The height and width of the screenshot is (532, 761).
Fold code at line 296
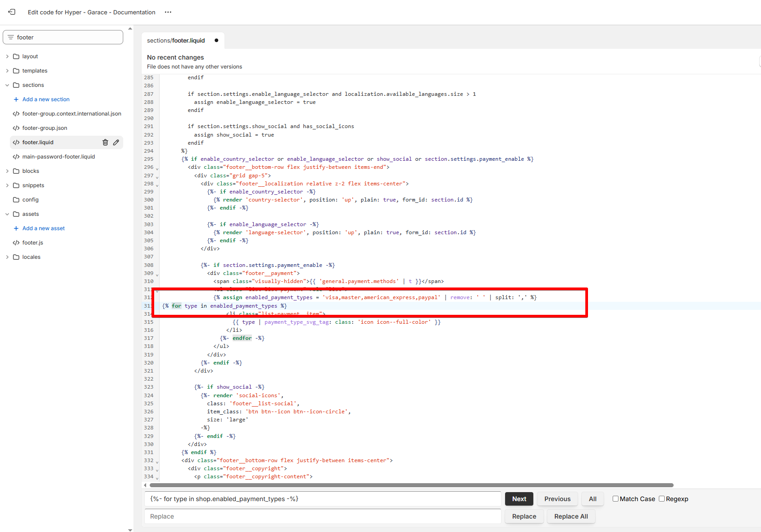coord(157,168)
